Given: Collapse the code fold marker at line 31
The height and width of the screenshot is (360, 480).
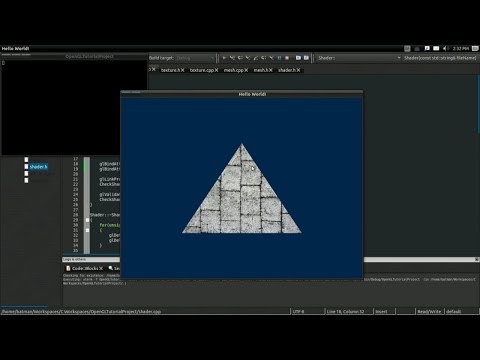Looking at the screenshot, I should coord(87,230).
